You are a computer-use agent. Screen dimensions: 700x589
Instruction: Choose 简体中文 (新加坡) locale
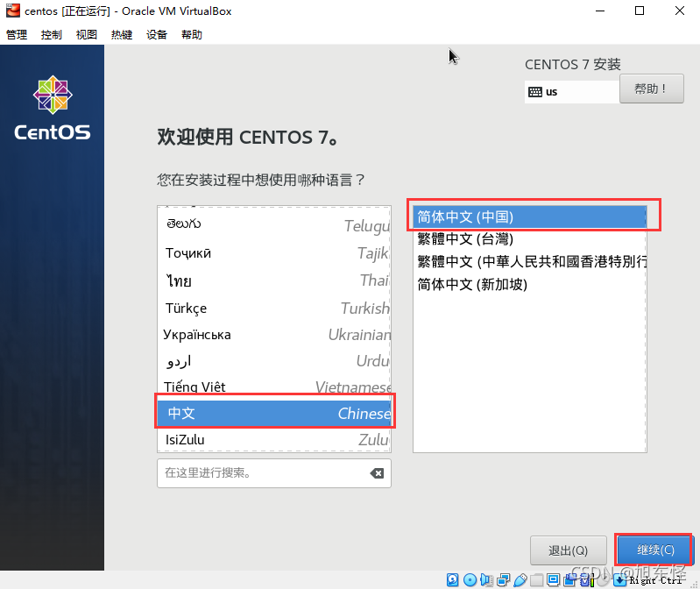coord(529,284)
